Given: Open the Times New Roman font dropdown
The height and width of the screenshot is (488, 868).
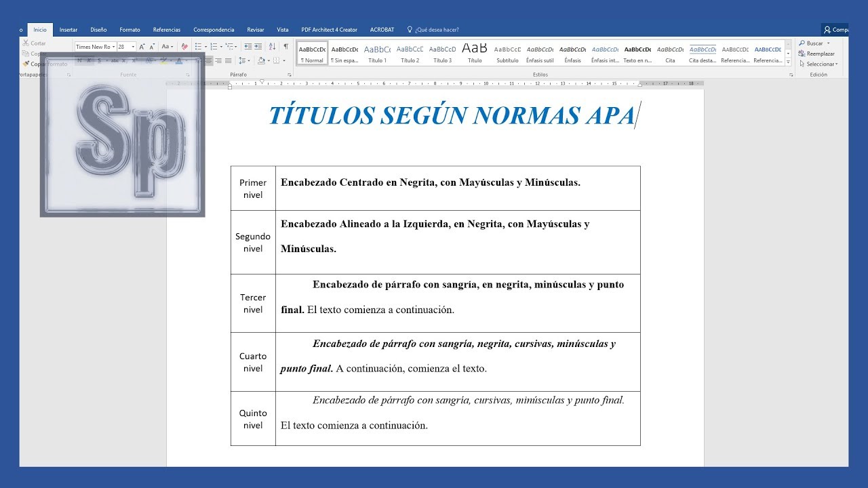Looking at the screenshot, I should [113, 47].
